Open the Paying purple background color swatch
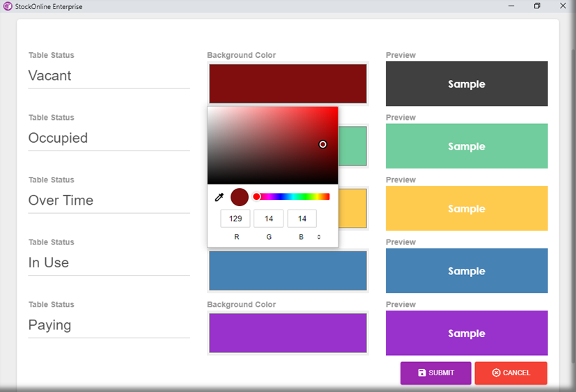The height and width of the screenshot is (392, 576). pyautogui.click(x=288, y=333)
